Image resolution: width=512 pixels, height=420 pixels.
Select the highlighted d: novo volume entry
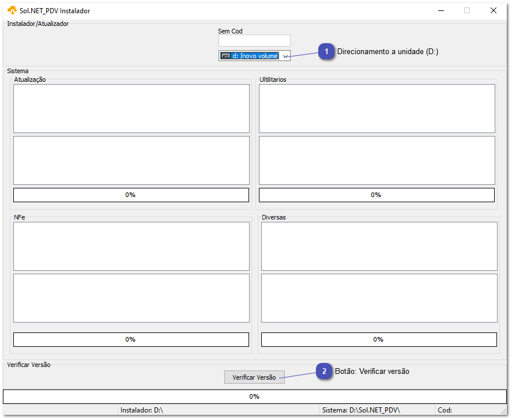click(251, 55)
